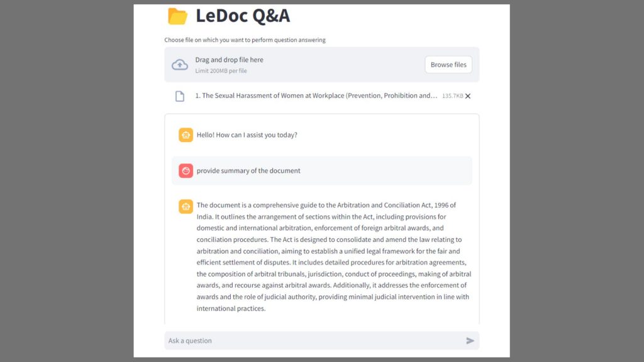Click the 'provide summary of the document' message
The image size is (644, 362).
pyautogui.click(x=248, y=171)
